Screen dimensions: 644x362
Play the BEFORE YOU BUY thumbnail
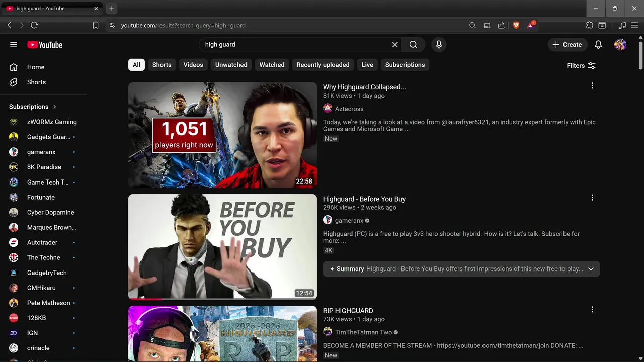click(222, 247)
